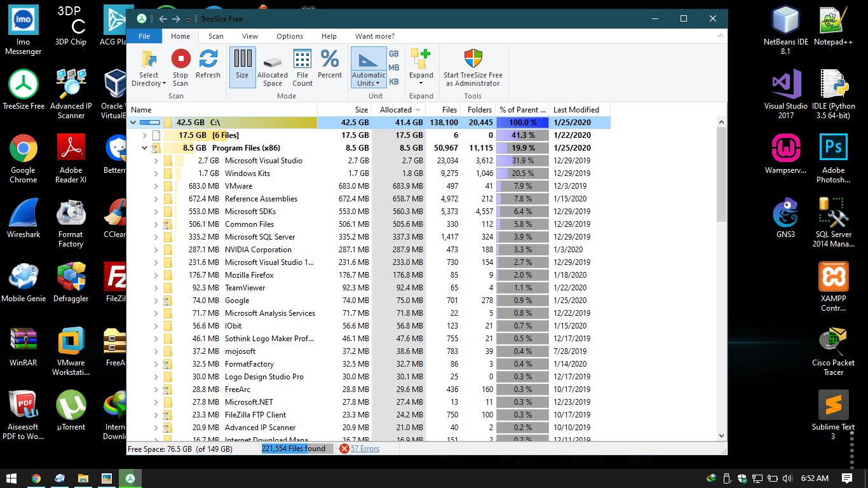Click the forward arrow in title bar
This screenshot has width=868, height=488.
pyautogui.click(x=176, y=19)
